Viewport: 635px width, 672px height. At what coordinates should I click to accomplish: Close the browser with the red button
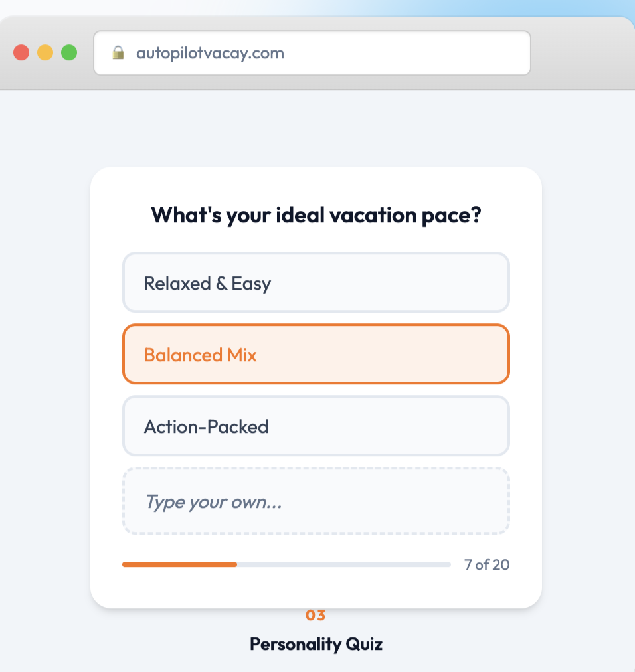click(x=21, y=53)
